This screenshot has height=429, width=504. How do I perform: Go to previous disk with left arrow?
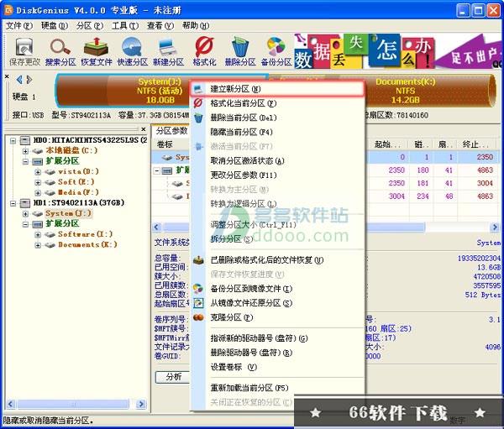pyautogui.click(x=19, y=80)
